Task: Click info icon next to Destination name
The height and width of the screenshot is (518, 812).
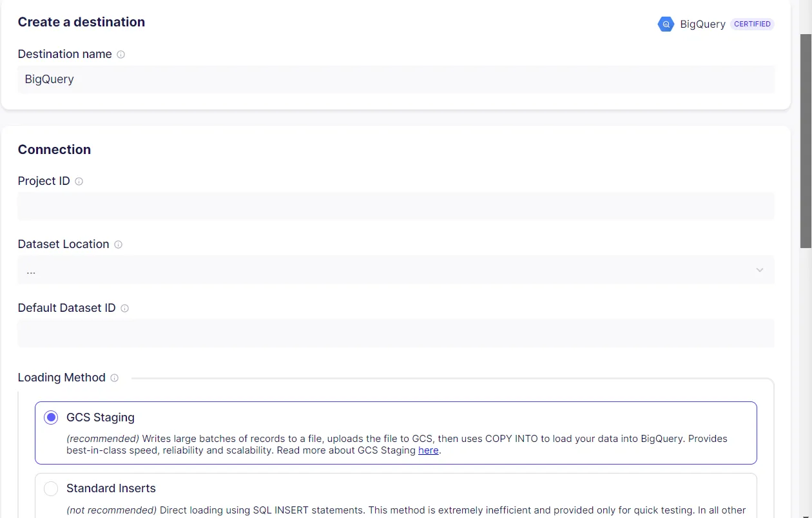Action: coord(121,55)
